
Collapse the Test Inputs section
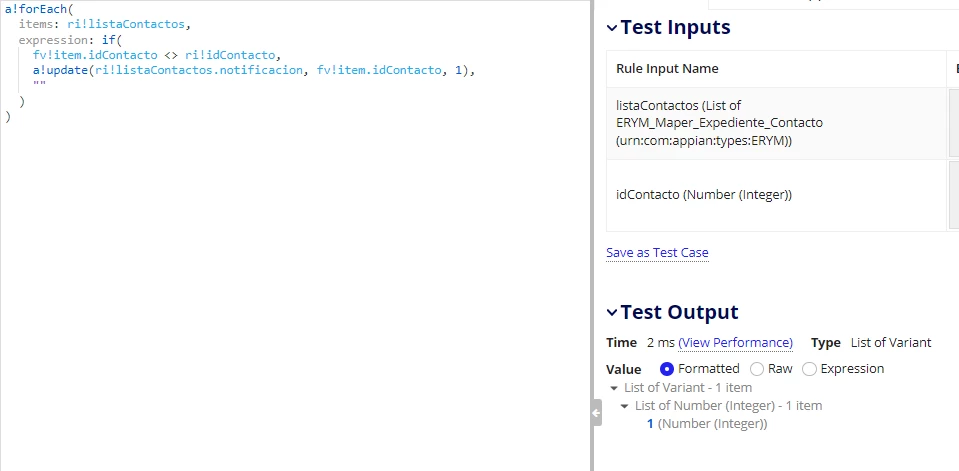[x=612, y=28]
